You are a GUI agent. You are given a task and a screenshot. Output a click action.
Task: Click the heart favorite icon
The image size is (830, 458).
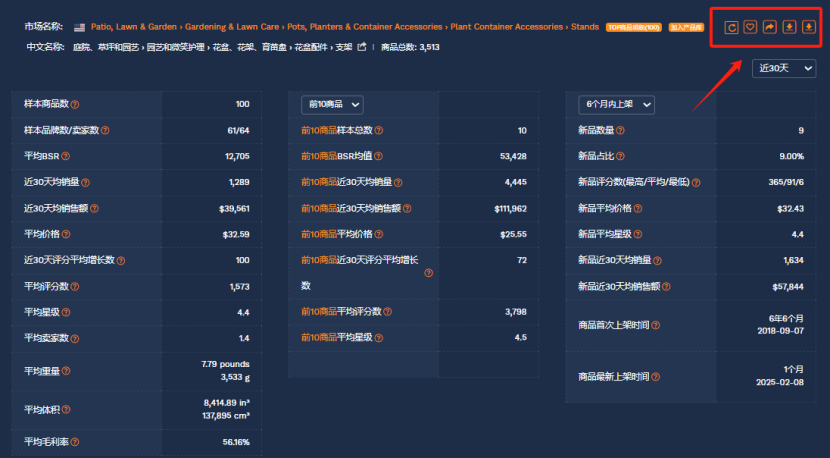point(750,27)
